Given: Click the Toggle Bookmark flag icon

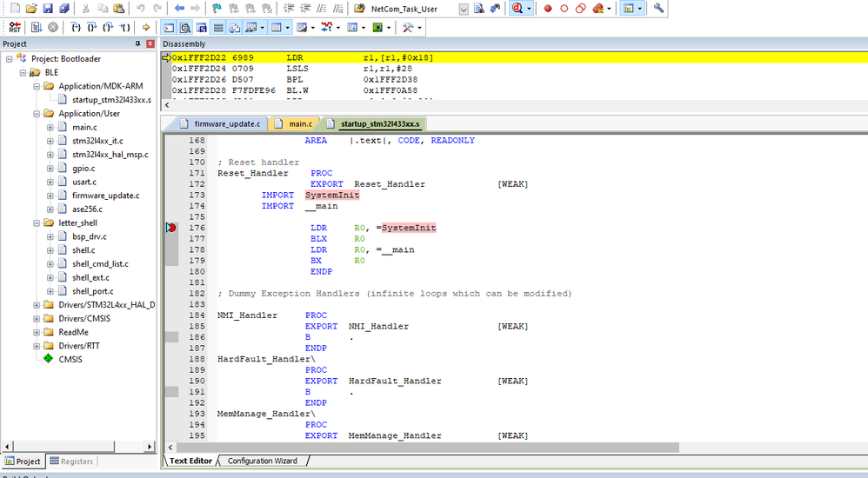Looking at the screenshot, I should (217, 9).
